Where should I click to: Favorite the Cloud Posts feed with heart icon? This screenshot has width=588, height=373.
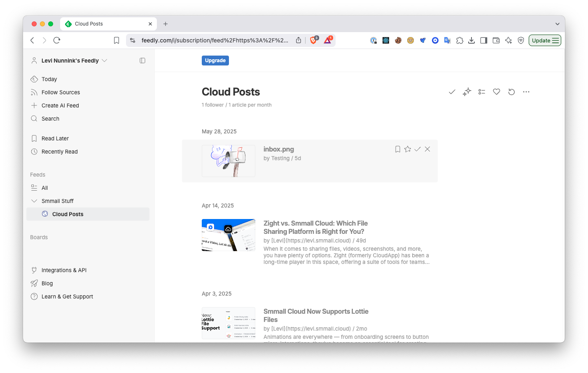click(x=497, y=92)
